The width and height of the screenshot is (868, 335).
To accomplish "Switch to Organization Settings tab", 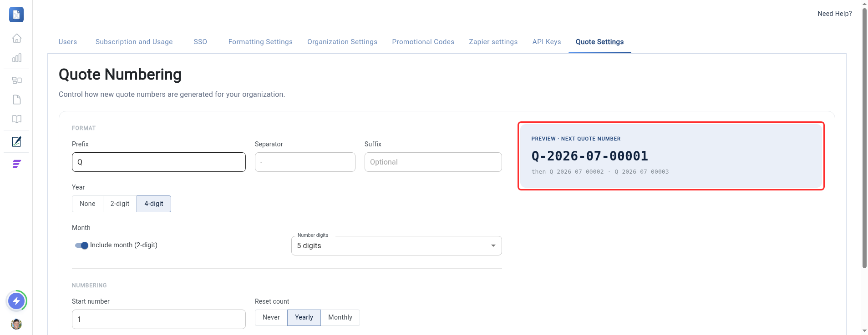I will pyautogui.click(x=342, y=42).
